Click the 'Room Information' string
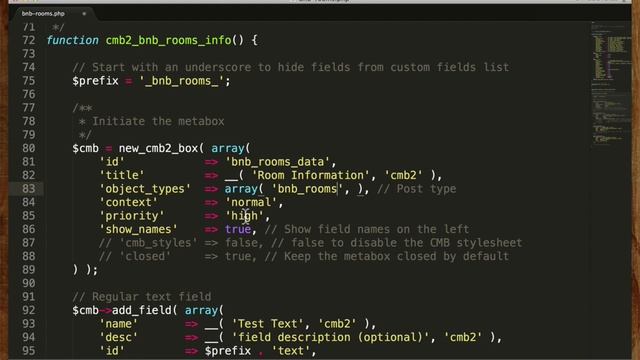Viewport: 640px width, 360px height. pos(311,175)
